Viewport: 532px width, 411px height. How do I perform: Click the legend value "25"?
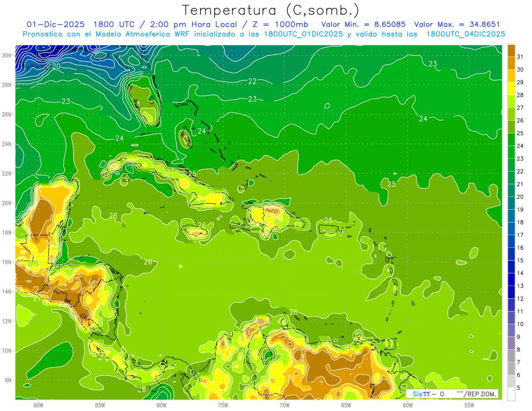(x=520, y=133)
